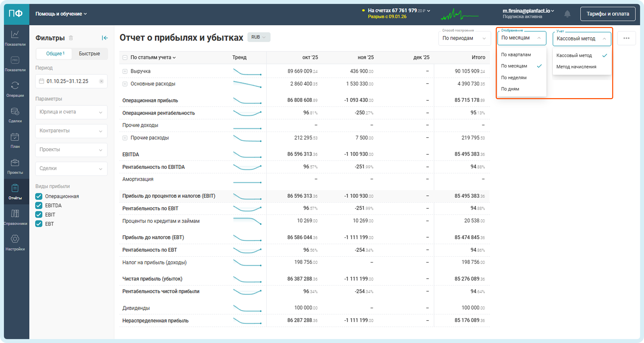Clear filters with trash icon
The width and height of the screenshot is (644, 343).
[x=71, y=38]
